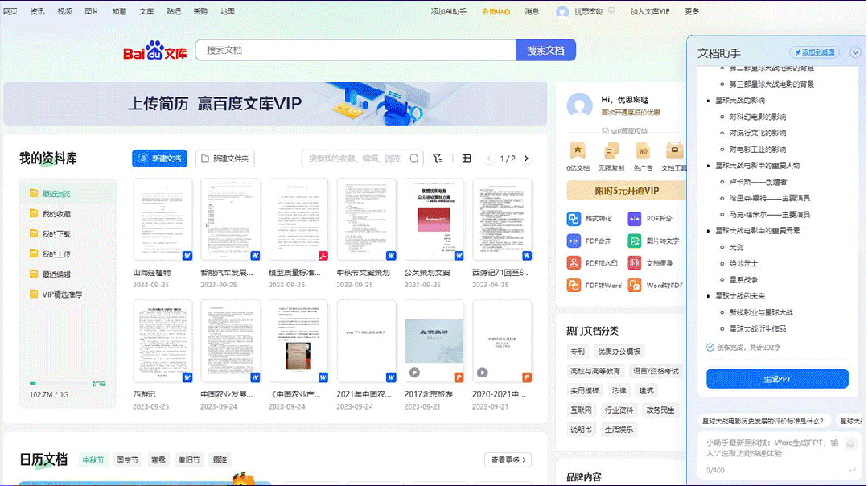Open the PDF加水印 watermark tool icon

(574, 263)
